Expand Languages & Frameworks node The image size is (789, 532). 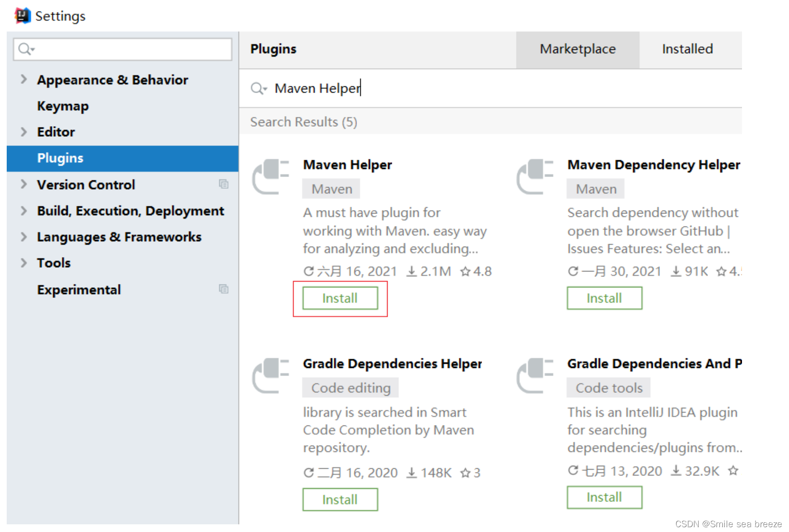[x=24, y=236]
